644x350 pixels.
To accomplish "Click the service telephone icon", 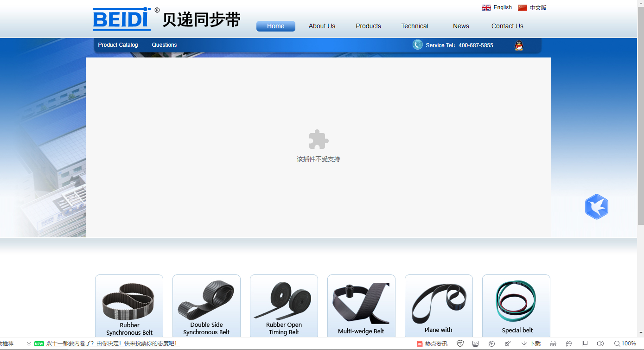I will pos(418,45).
